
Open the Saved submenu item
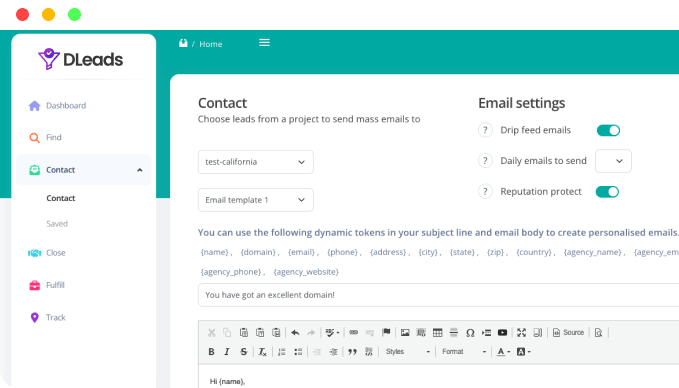point(57,224)
